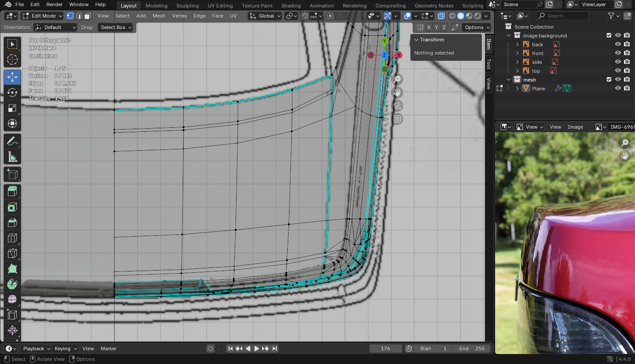The image size is (635, 364).
Task: Open the Edit Mode dropdown
Action: pyautogui.click(x=42, y=16)
